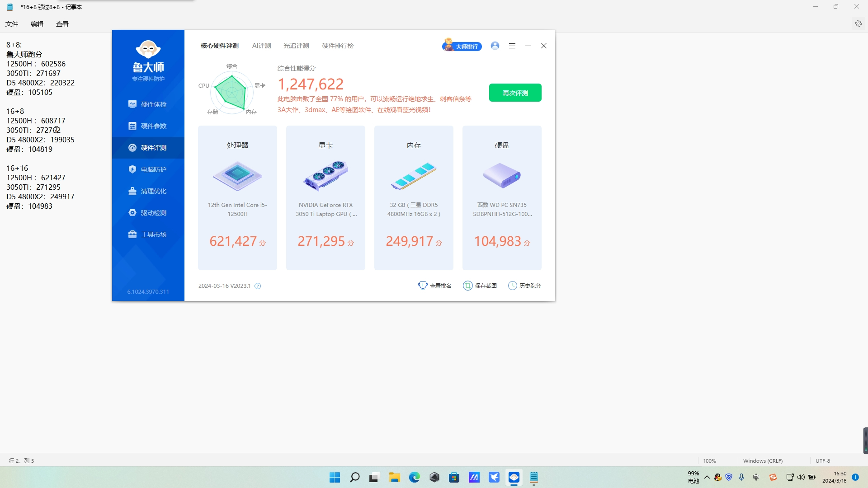
Task: Click the 处理器 score card
Action: pyautogui.click(x=237, y=197)
